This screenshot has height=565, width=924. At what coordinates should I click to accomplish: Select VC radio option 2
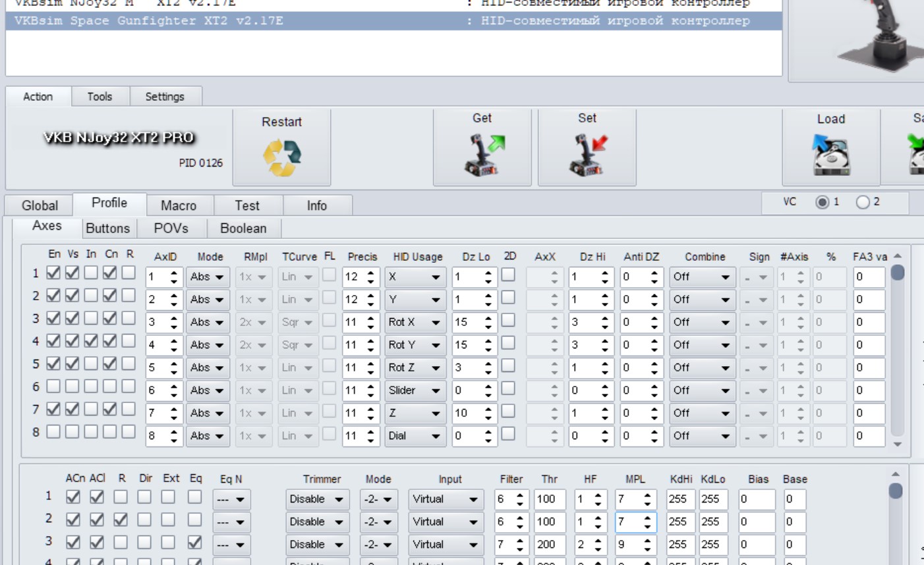coord(863,202)
